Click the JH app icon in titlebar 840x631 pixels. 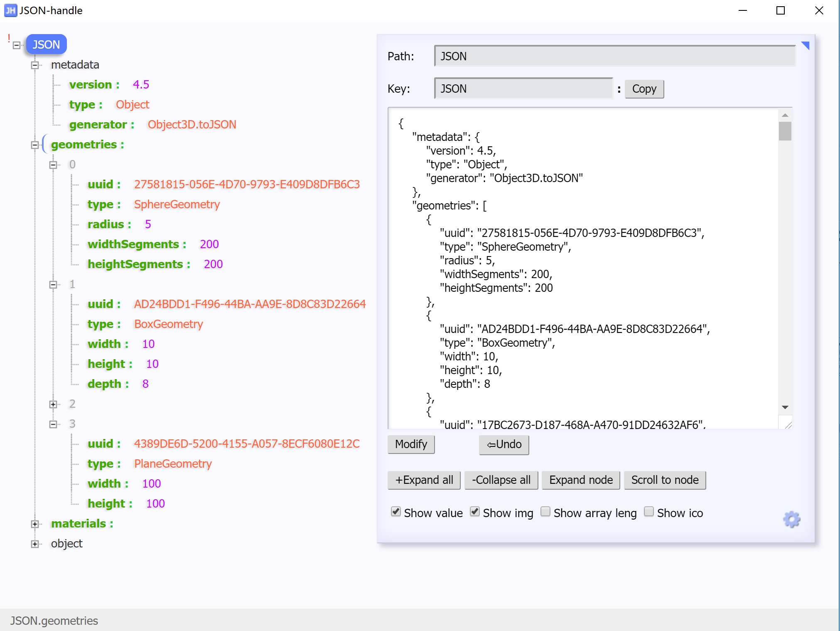coord(10,10)
